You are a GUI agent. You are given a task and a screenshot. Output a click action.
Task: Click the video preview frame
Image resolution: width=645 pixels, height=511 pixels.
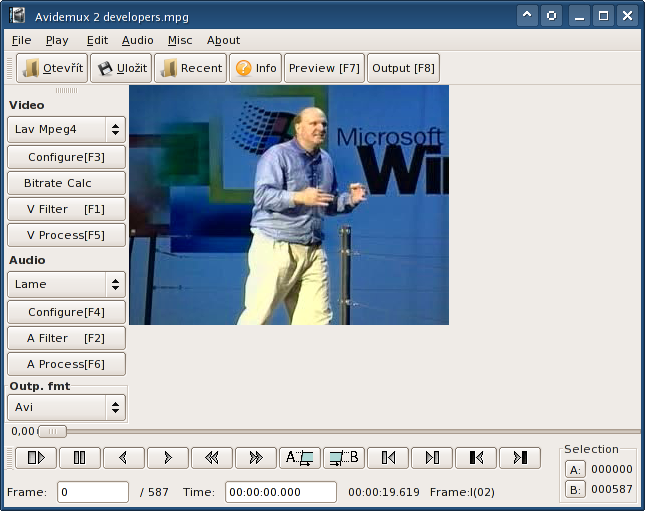(289, 205)
